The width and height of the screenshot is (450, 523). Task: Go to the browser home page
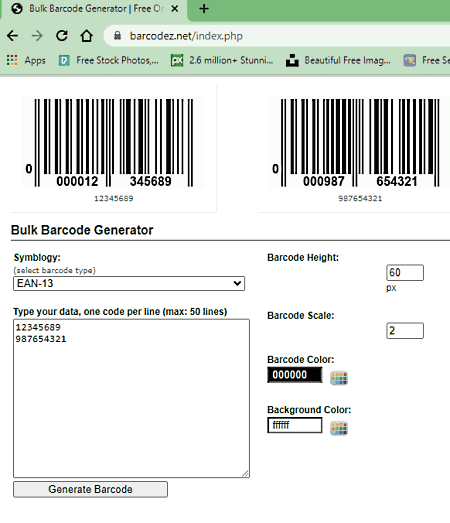86,36
